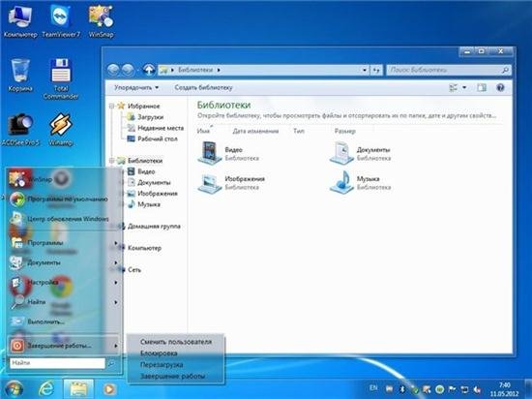532x399 pixels.
Task: Open the Winamp desktop shortcut
Action: [61, 129]
